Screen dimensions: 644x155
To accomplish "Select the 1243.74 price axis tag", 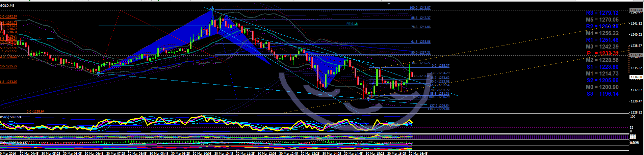I will [x=636, y=10].
